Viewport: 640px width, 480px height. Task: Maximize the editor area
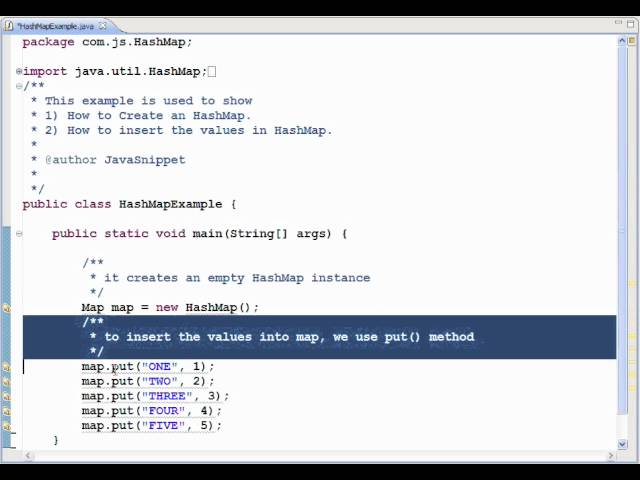coord(632,23)
